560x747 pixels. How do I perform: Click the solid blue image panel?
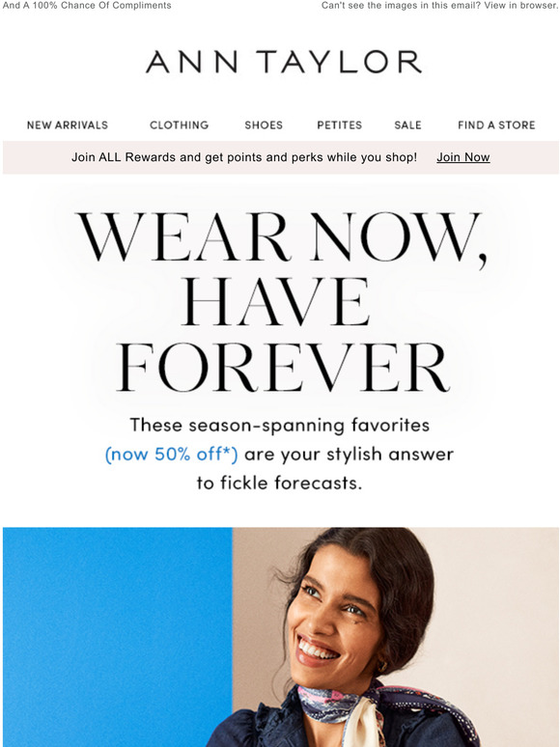coord(118,637)
